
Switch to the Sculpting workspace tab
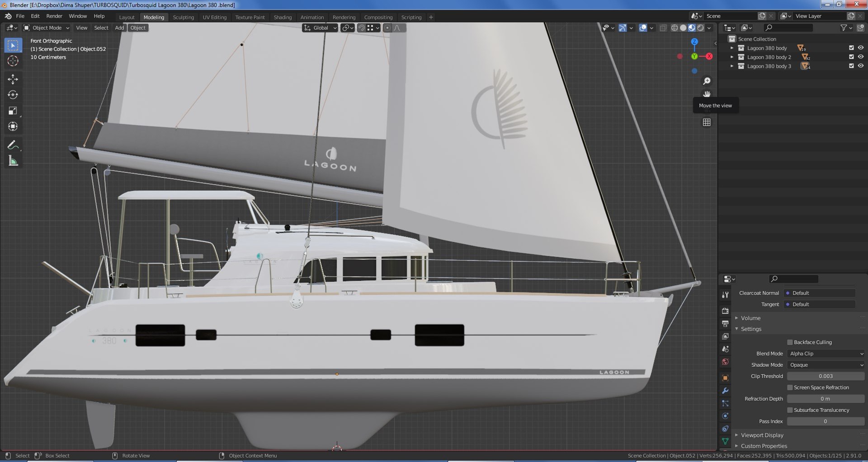(x=184, y=17)
